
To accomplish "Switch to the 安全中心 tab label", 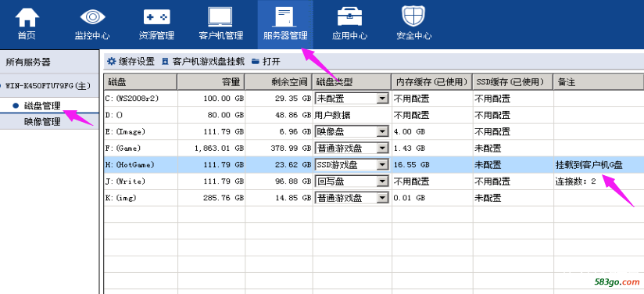I will point(413,36).
